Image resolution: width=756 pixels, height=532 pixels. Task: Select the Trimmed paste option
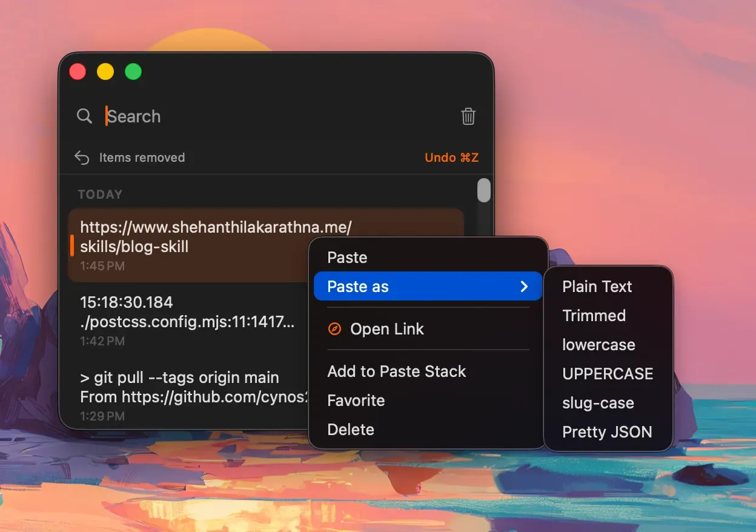[x=608, y=316]
